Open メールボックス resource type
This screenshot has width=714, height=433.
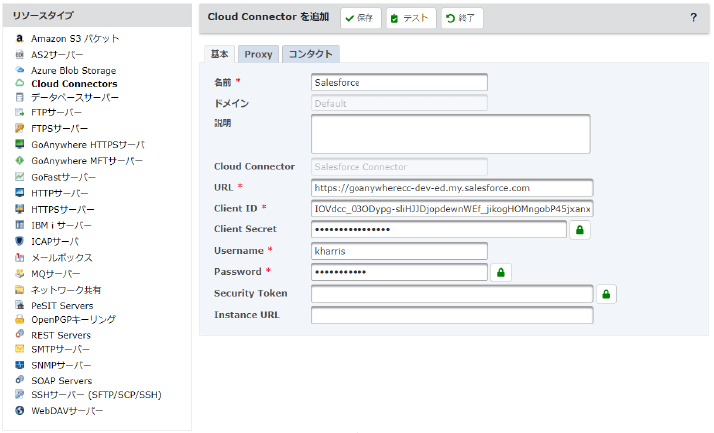pyautogui.click(x=61, y=258)
